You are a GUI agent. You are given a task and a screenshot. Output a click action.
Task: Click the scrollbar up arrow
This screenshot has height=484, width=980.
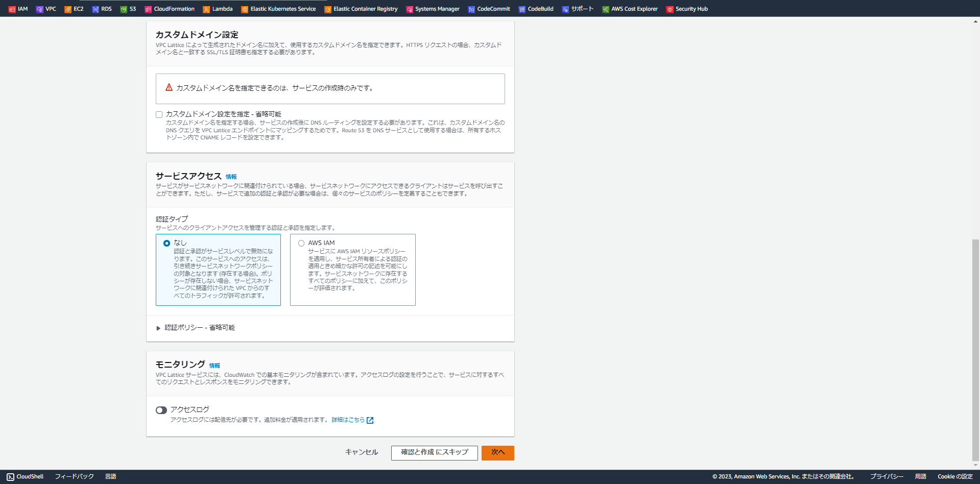(x=975, y=21)
